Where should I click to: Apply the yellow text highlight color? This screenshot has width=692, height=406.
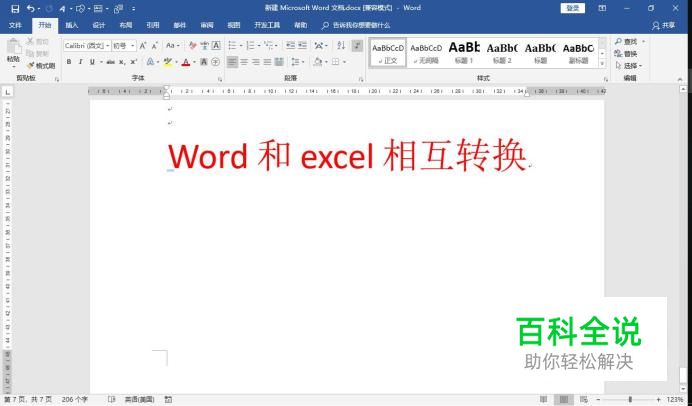coord(167,62)
